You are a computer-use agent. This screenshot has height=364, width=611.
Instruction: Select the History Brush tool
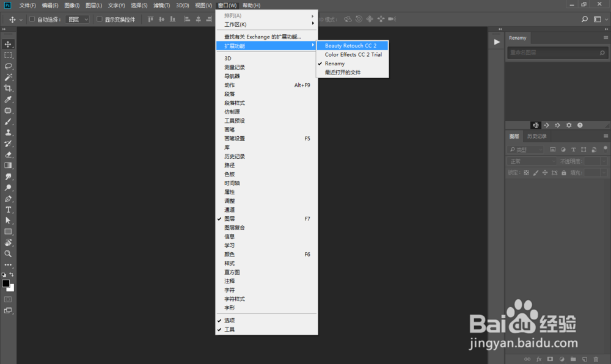[8, 144]
